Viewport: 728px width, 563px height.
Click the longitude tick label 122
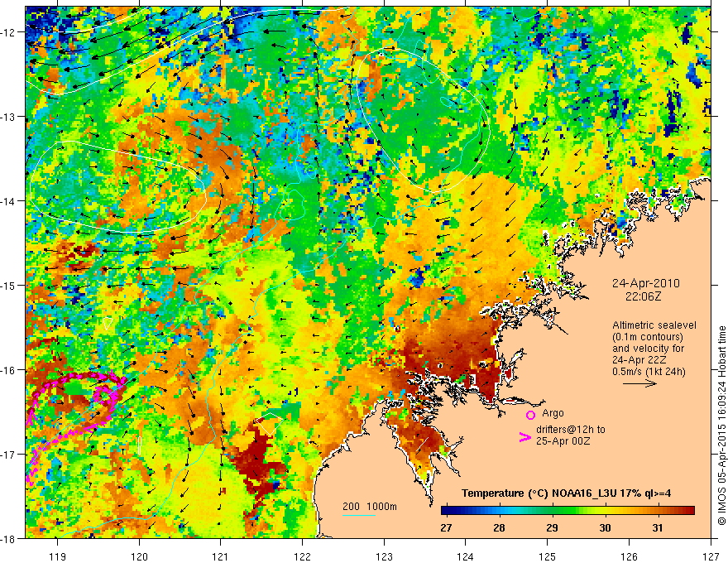(x=302, y=557)
